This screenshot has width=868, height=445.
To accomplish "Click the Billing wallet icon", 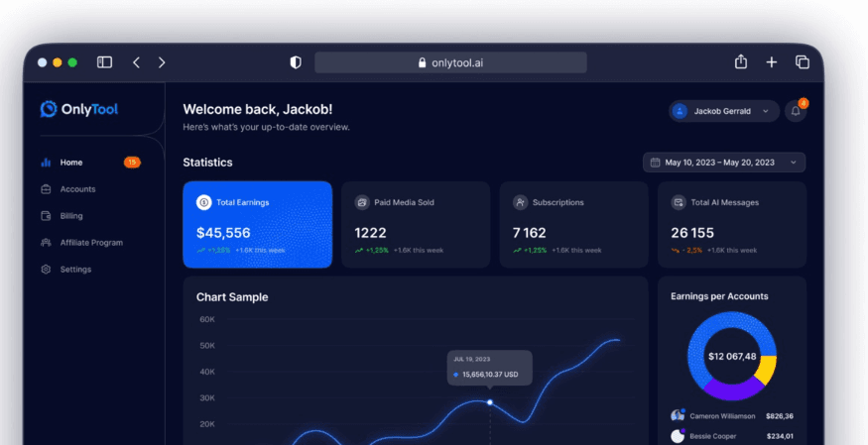I will (46, 216).
